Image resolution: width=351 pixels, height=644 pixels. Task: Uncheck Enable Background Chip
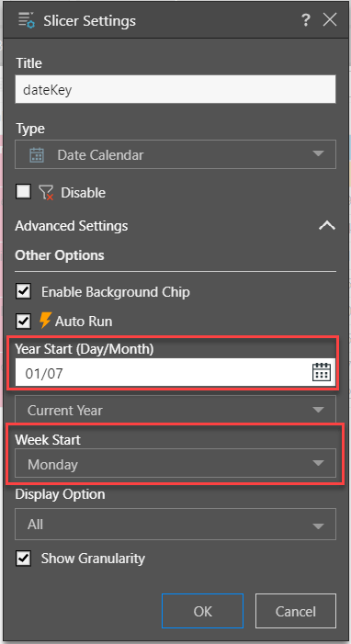[23, 292]
